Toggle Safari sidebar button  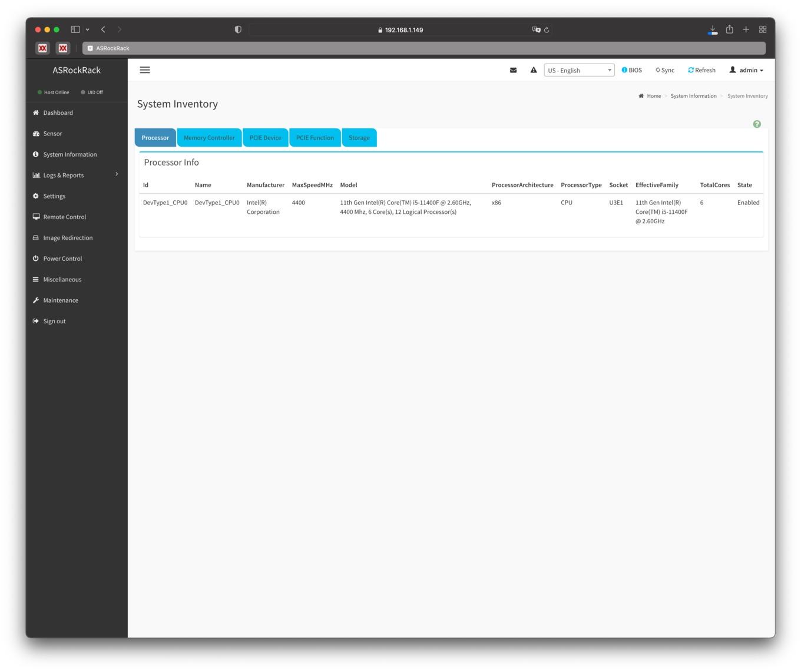[75, 29]
